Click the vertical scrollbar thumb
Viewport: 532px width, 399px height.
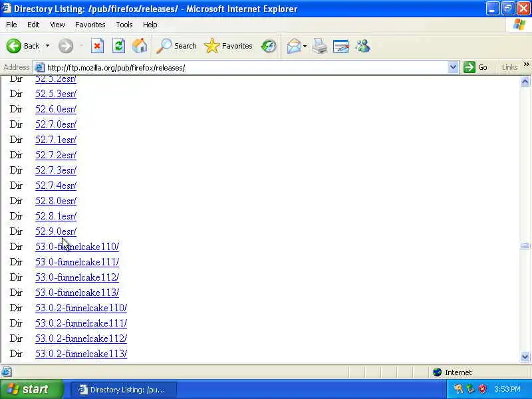click(525, 246)
